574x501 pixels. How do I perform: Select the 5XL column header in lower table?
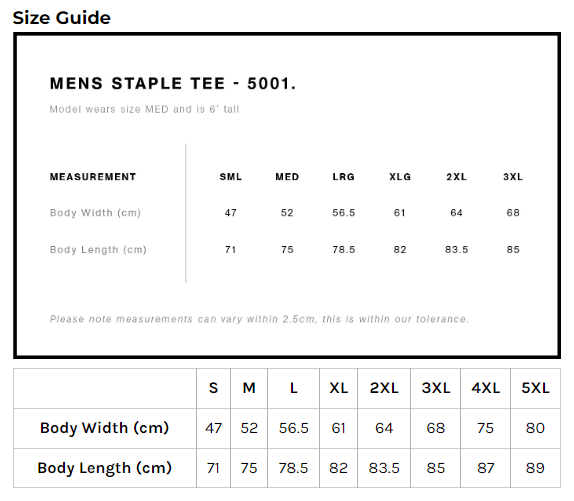[535, 388]
